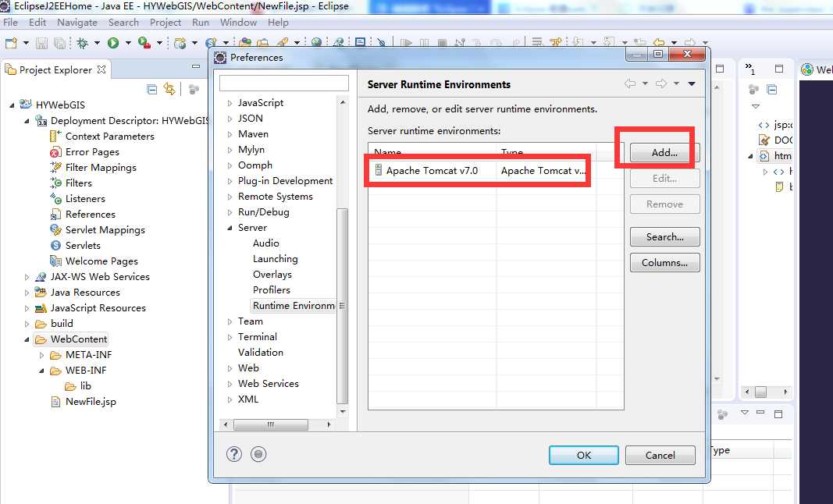Click the Columns... button
This screenshot has width=833, height=504.
pos(664,263)
